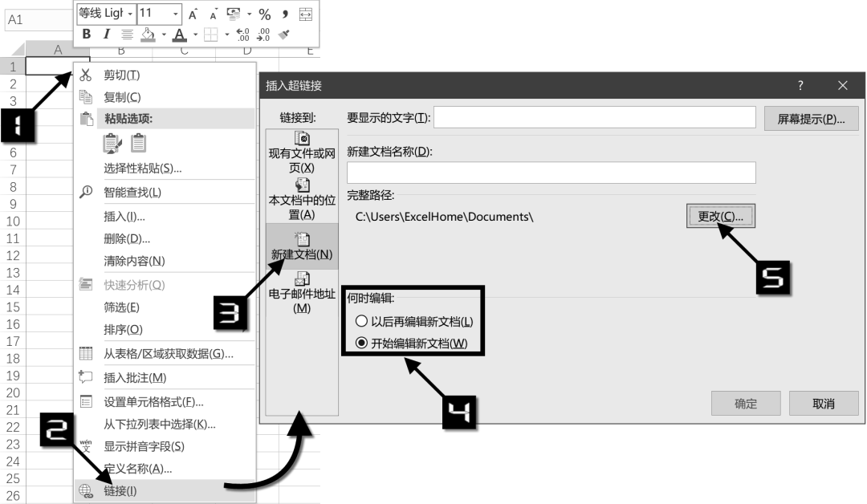This screenshot has height=504, width=867.
Task: Click 链接 at menu bottom
Action: coord(165,490)
